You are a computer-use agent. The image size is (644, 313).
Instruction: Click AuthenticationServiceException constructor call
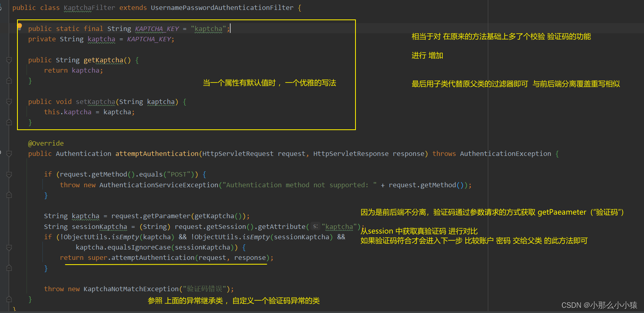[x=159, y=185]
